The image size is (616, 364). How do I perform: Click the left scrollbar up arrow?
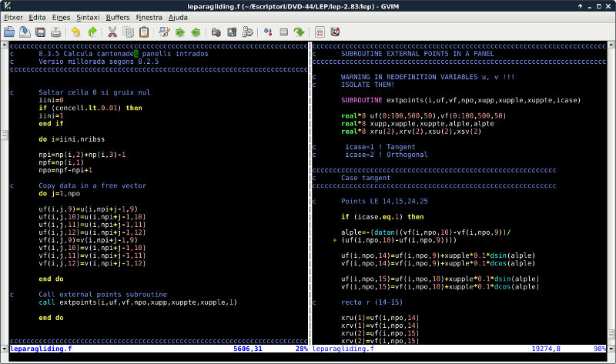click(x=5, y=45)
